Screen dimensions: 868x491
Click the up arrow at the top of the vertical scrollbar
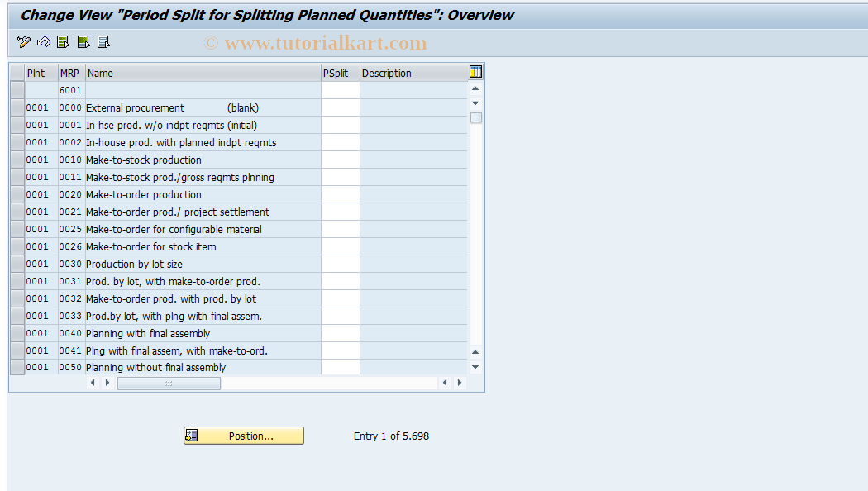(x=475, y=88)
